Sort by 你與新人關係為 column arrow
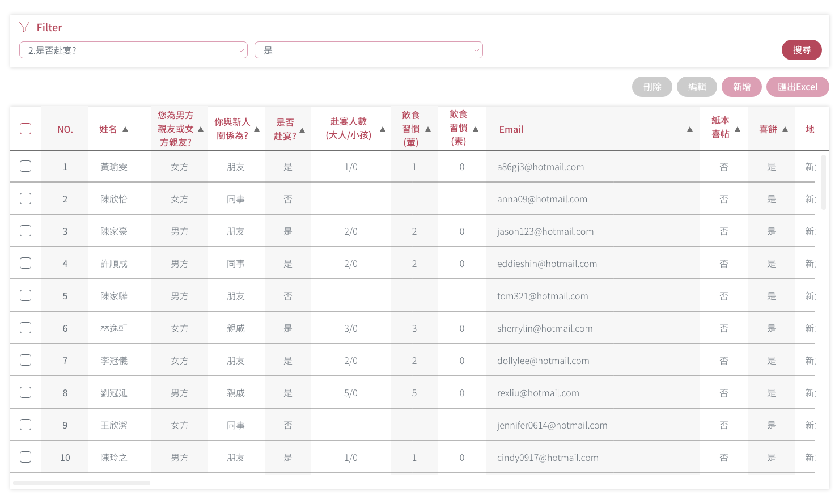 click(257, 129)
